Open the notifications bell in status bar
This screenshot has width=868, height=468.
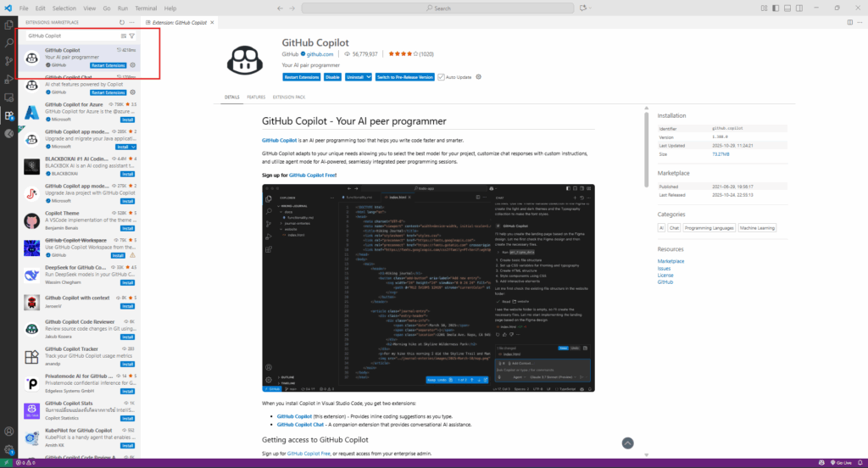point(860,463)
